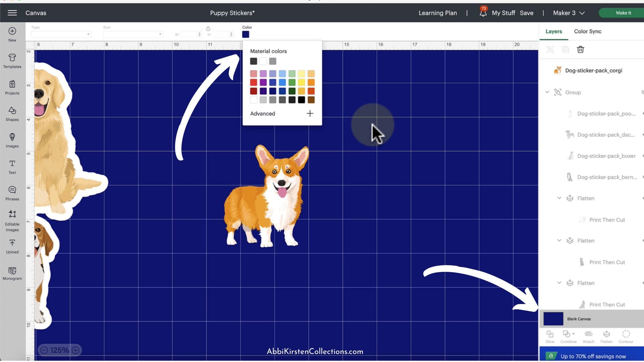Select the Text tool
Screen dimensions: 644x362
(12, 167)
